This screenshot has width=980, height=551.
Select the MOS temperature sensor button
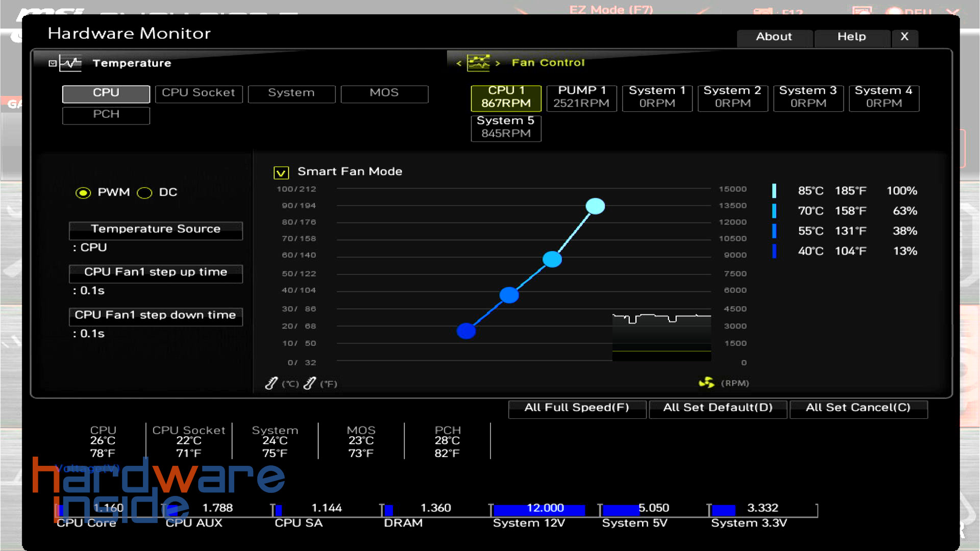point(384,93)
